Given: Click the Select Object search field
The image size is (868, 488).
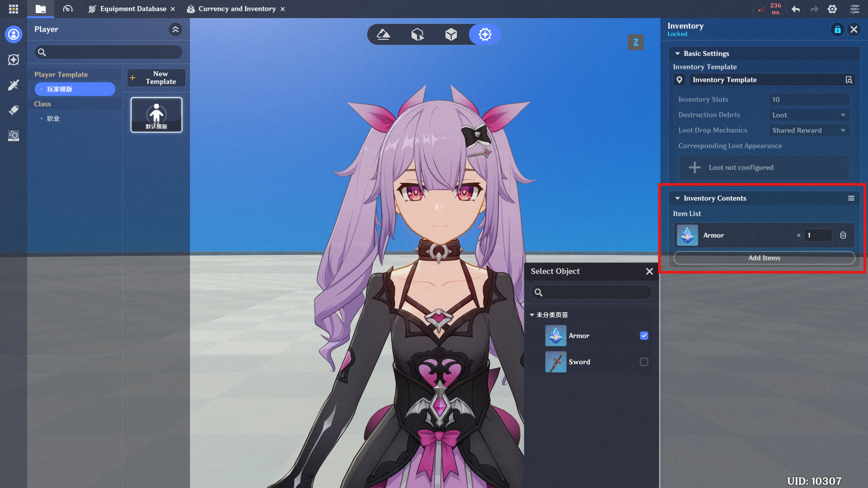Looking at the screenshot, I should (592, 292).
